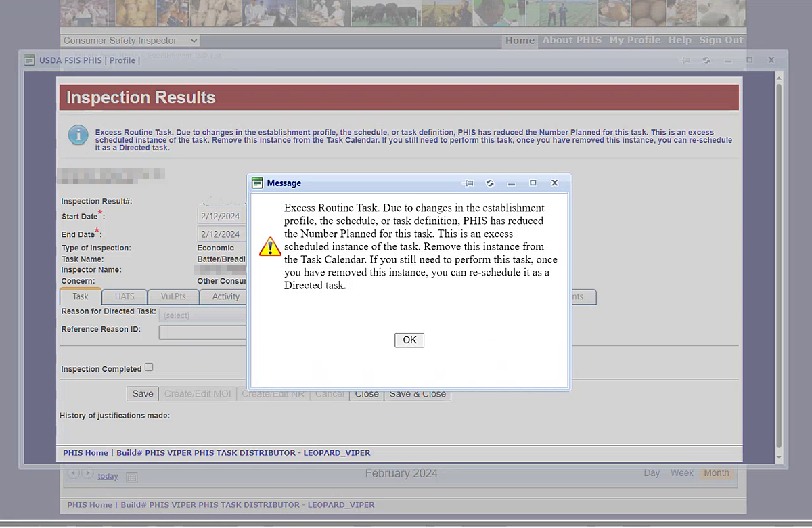
Task: Switch calendar to Day view
Action: pyautogui.click(x=652, y=473)
